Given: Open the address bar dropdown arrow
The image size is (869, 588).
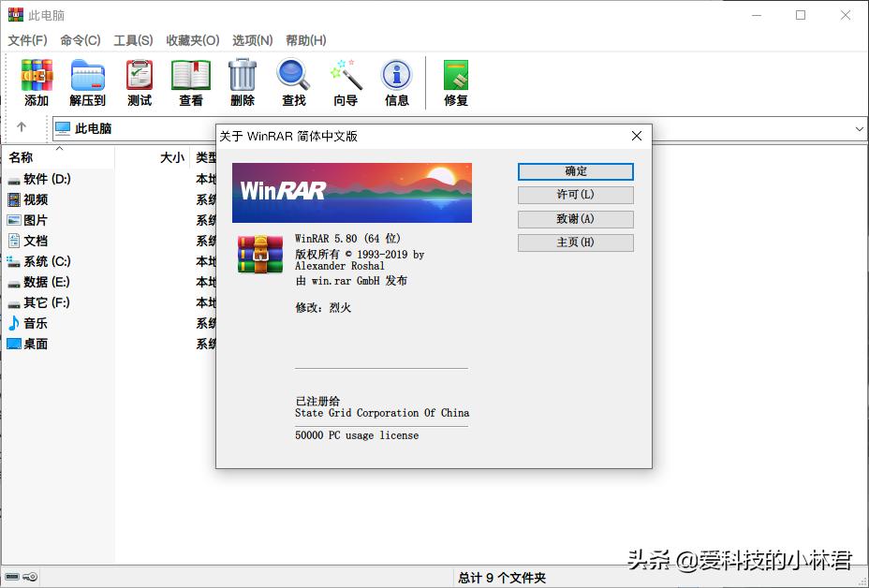Looking at the screenshot, I should click(859, 127).
